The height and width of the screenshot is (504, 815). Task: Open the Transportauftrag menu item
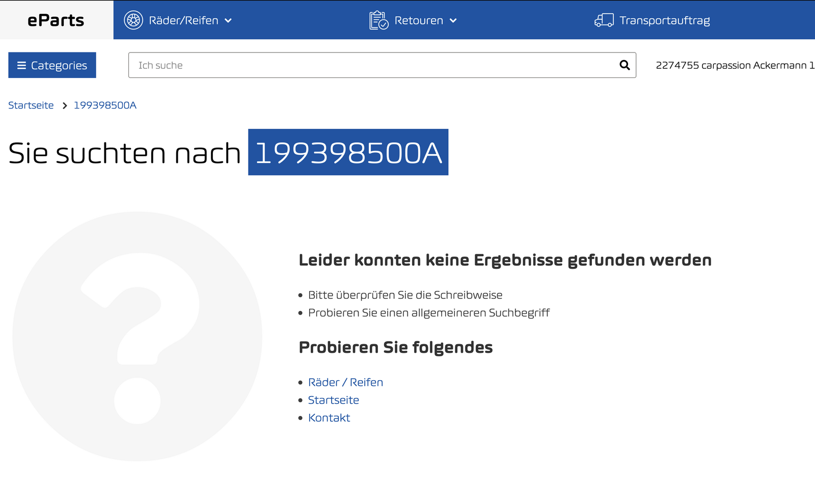[x=664, y=21]
